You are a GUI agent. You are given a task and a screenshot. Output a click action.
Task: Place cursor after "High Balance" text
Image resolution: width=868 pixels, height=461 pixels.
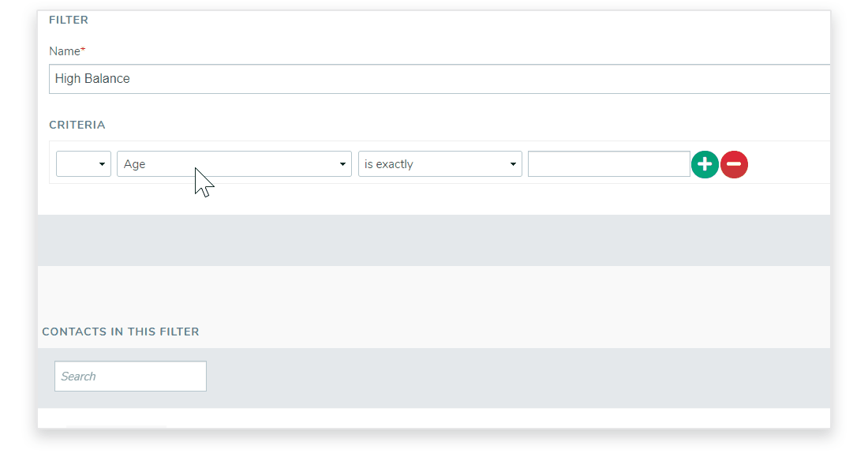pyautogui.click(x=131, y=79)
